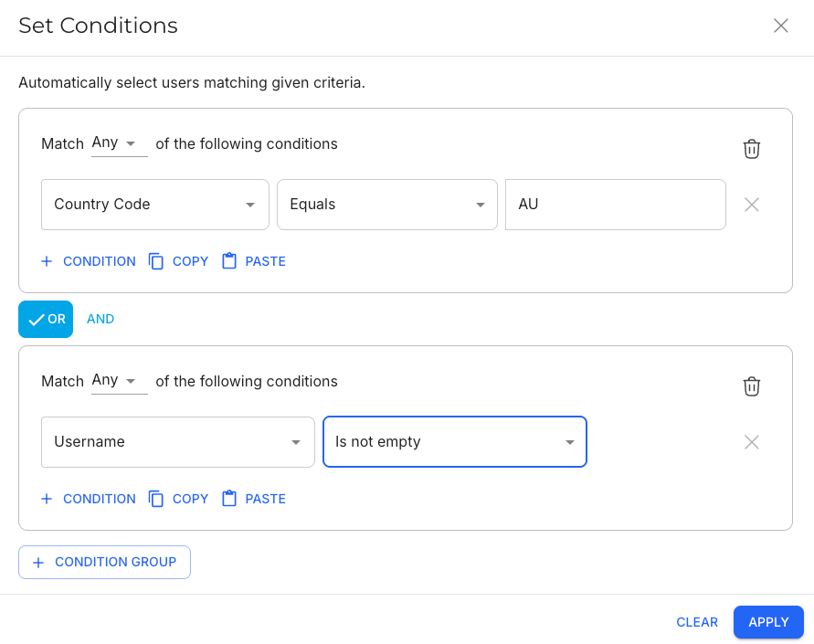Open the Country Code field dropdown

tap(155, 205)
